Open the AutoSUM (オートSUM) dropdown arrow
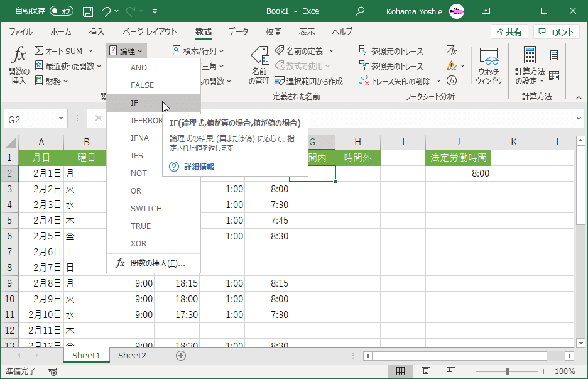The image size is (588, 379). click(90, 51)
